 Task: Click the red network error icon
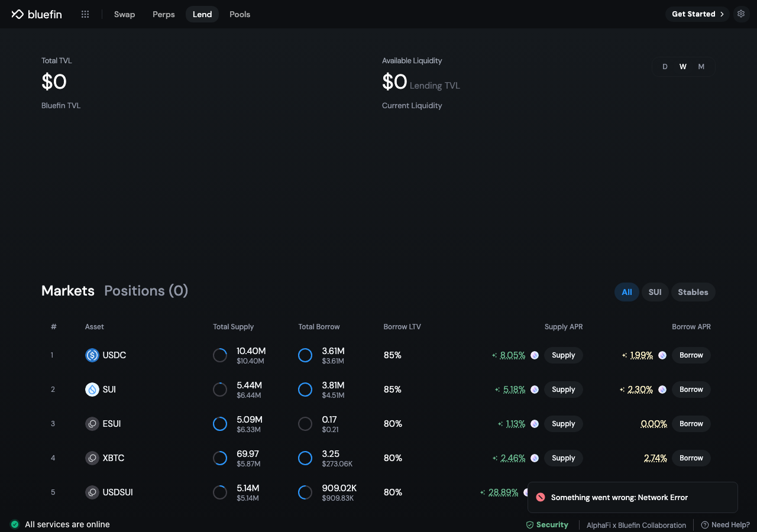540,497
